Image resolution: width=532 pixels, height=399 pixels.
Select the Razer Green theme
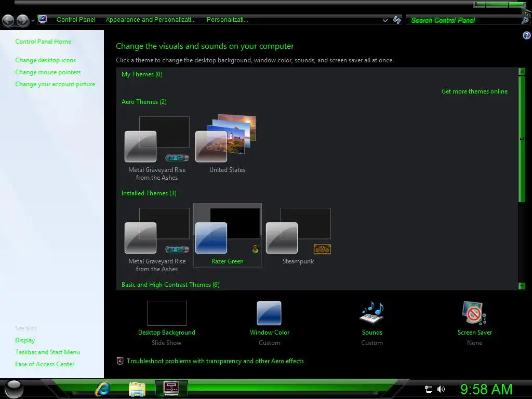(x=228, y=235)
